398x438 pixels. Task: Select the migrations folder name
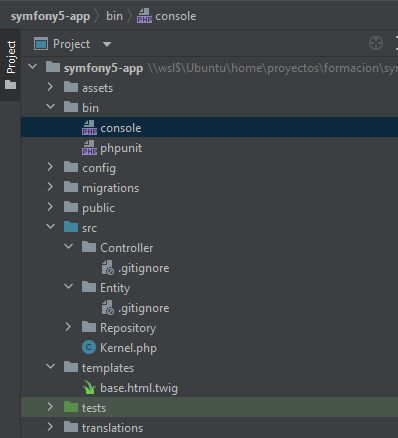coord(110,188)
